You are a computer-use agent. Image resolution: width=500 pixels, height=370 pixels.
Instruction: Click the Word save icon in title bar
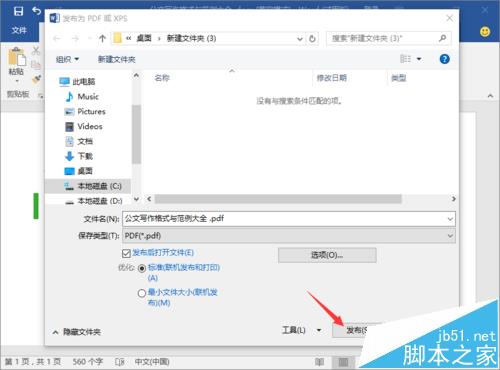tap(18, 11)
